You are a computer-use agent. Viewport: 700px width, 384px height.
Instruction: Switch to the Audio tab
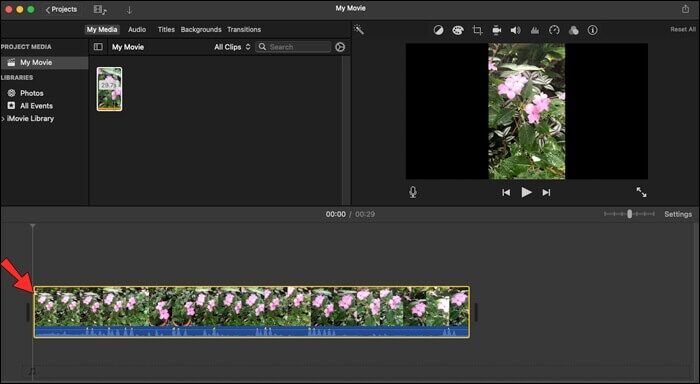pos(137,29)
